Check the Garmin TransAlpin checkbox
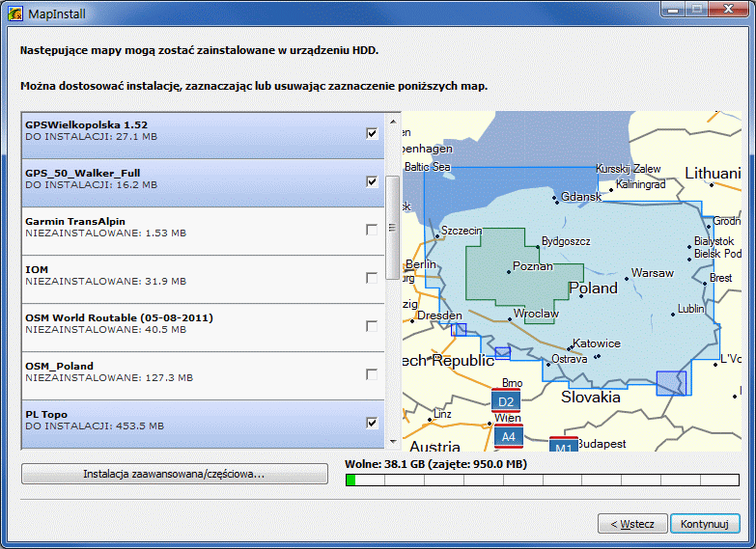The image size is (756, 549). point(372,230)
